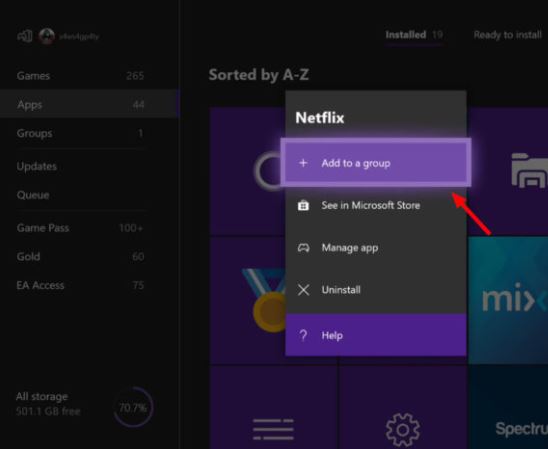
Task: Click the controller icon beside Manage app
Action: tap(303, 248)
